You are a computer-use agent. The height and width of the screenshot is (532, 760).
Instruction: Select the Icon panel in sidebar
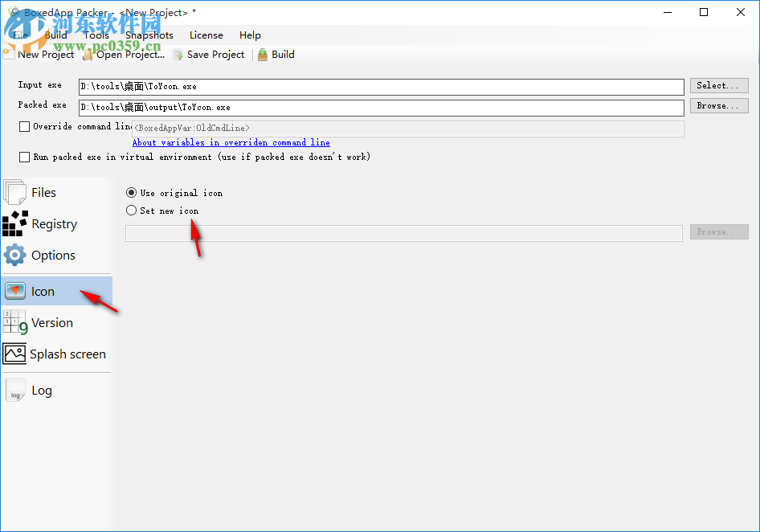(x=43, y=291)
